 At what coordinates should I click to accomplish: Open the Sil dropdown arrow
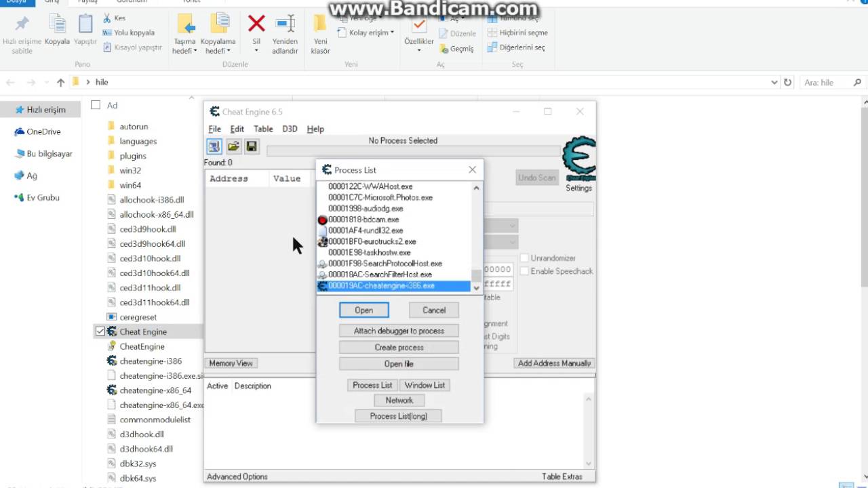pyautogui.click(x=256, y=51)
